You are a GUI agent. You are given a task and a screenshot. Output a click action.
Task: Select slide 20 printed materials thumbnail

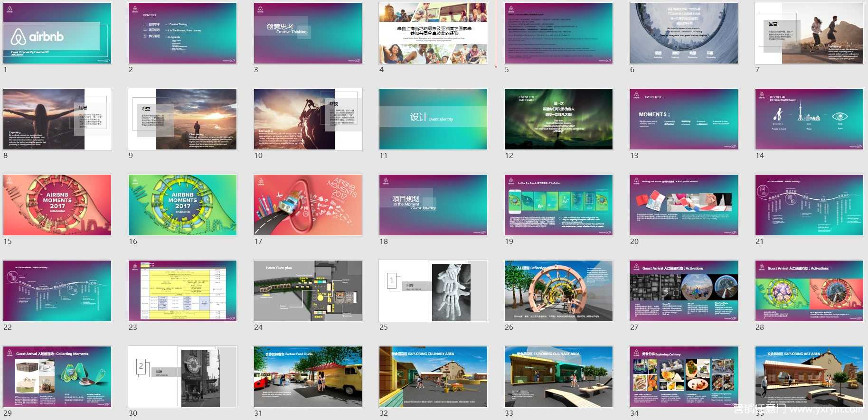click(684, 205)
